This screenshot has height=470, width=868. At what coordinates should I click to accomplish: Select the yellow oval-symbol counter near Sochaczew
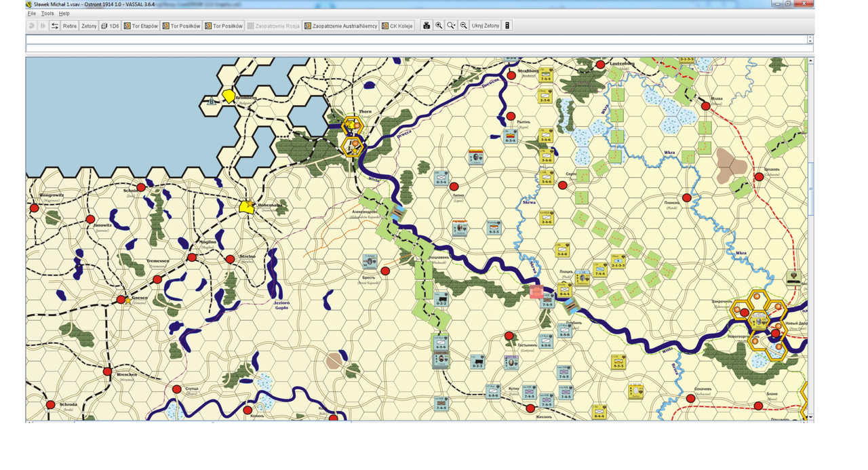(635, 391)
